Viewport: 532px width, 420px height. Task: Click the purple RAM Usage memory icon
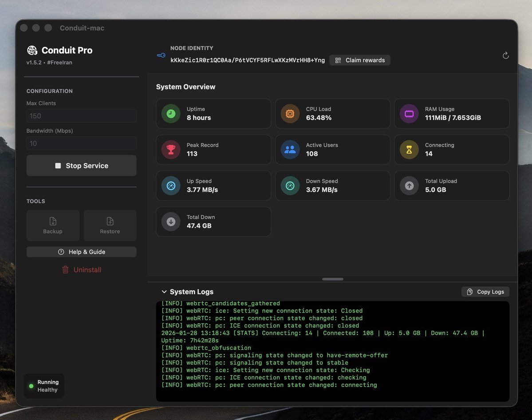(x=409, y=113)
